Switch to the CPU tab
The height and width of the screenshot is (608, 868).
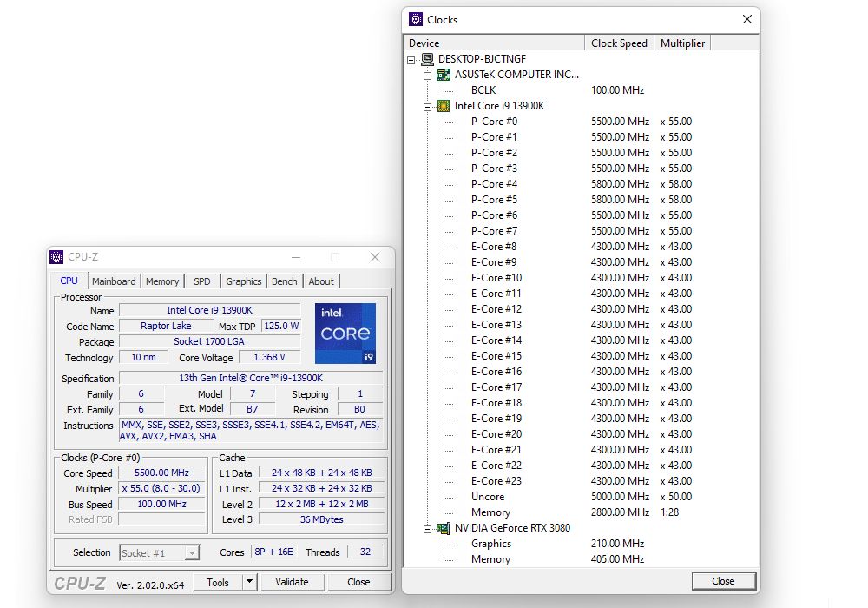coord(69,281)
